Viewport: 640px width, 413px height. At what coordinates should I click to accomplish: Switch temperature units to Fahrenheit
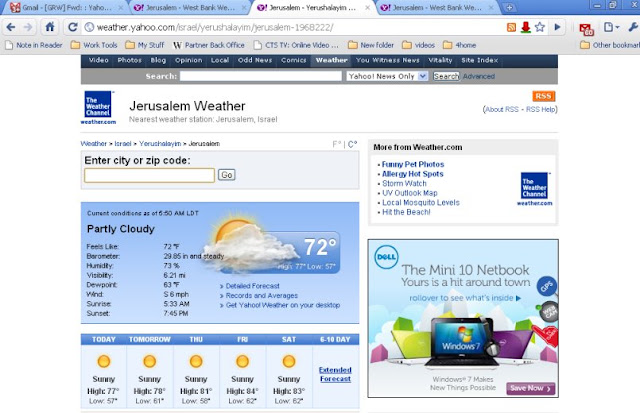tap(337, 144)
